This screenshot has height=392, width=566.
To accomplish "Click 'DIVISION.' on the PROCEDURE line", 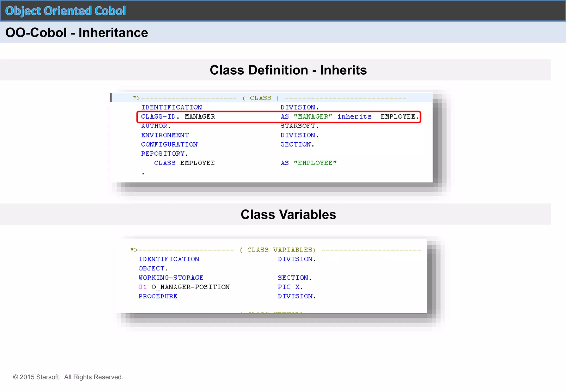I will (297, 296).
